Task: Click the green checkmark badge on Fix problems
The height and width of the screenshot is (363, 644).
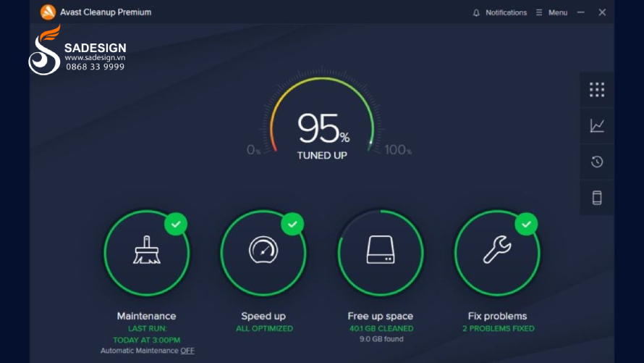Action: click(x=526, y=224)
